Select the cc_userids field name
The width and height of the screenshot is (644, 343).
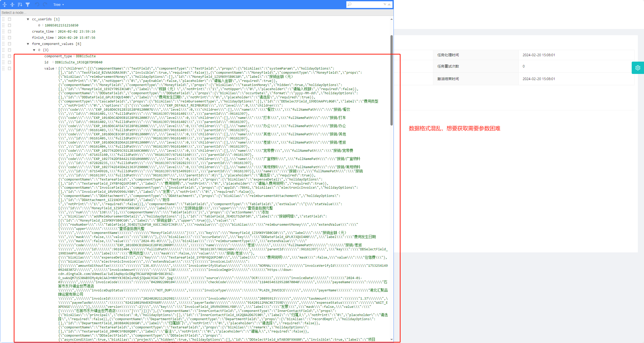(42, 19)
